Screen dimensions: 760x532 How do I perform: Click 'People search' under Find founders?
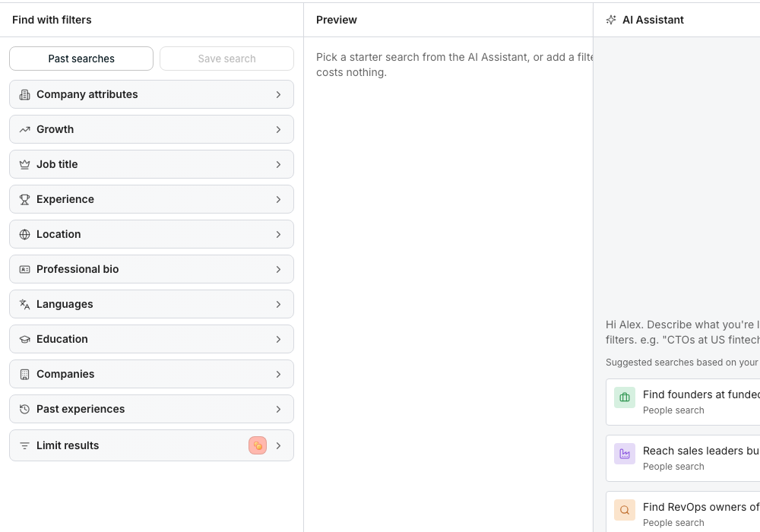pyautogui.click(x=673, y=410)
